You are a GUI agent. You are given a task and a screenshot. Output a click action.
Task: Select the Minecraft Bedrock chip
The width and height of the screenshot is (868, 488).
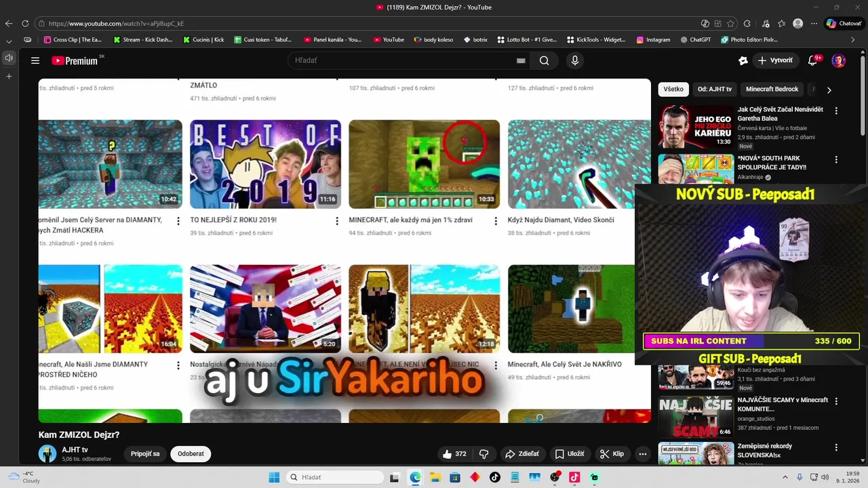(x=772, y=89)
